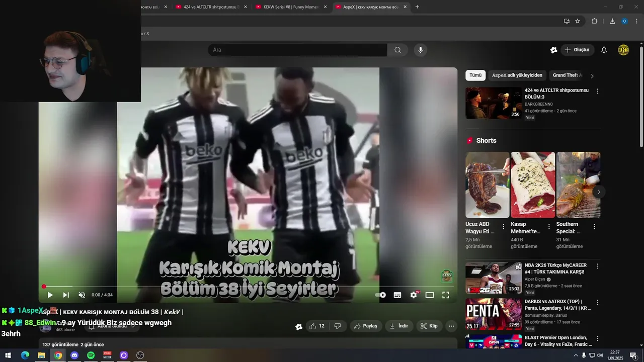Select the Tümü filter chip

point(475,75)
